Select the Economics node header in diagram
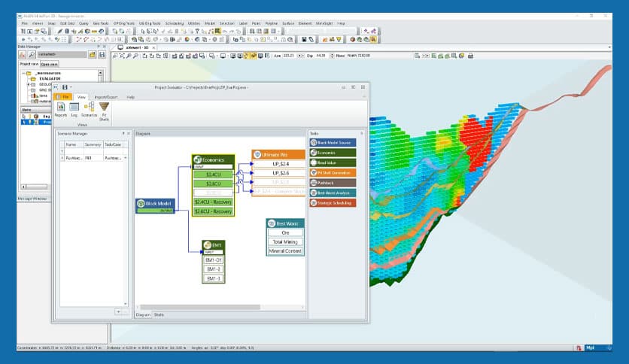Image resolution: width=629 pixels, height=364 pixels. click(x=213, y=159)
